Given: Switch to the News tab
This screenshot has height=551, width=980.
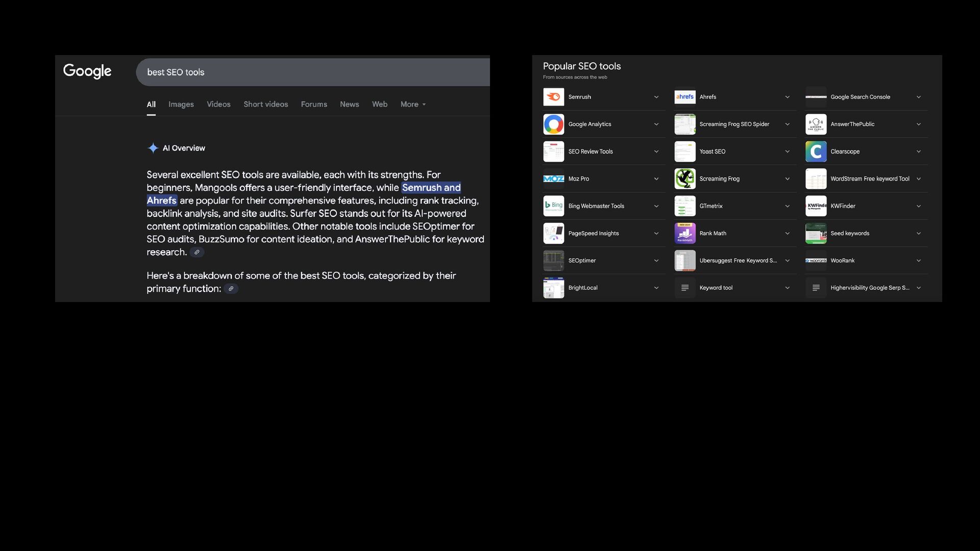Looking at the screenshot, I should point(350,104).
